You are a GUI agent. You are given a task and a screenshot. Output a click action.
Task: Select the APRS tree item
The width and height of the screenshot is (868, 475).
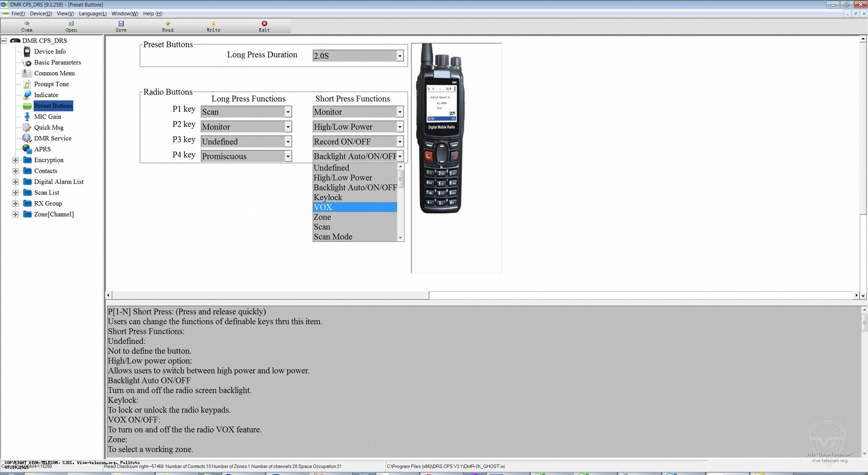(x=42, y=149)
